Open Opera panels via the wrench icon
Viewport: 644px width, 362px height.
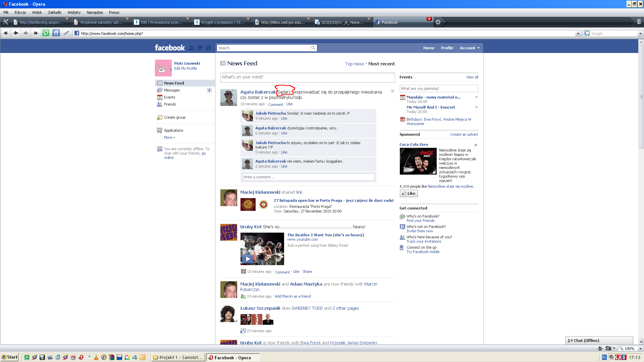6,22
